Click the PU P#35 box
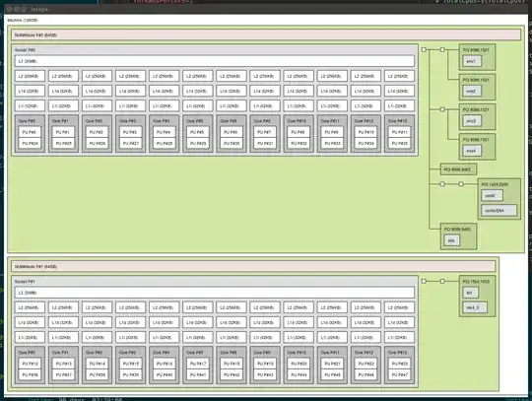 399,143
